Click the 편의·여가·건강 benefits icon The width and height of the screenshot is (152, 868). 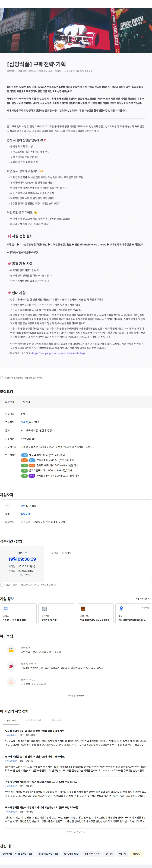tap(11, 682)
